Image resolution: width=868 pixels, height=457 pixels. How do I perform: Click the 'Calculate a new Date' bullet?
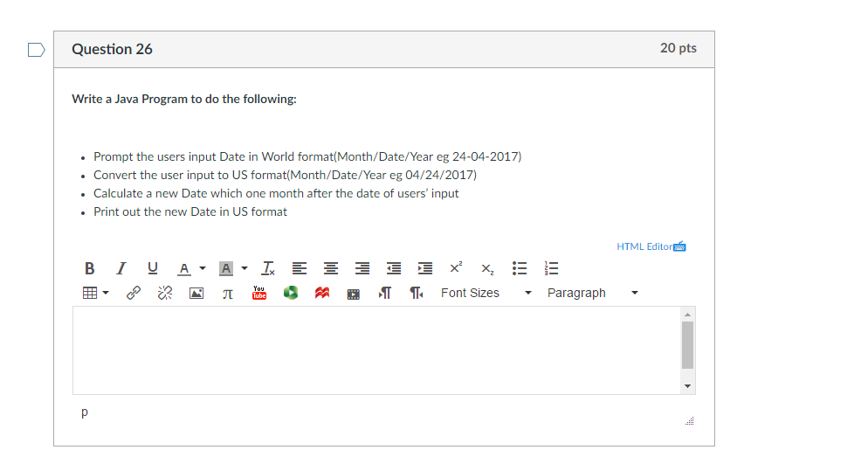(x=276, y=193)
